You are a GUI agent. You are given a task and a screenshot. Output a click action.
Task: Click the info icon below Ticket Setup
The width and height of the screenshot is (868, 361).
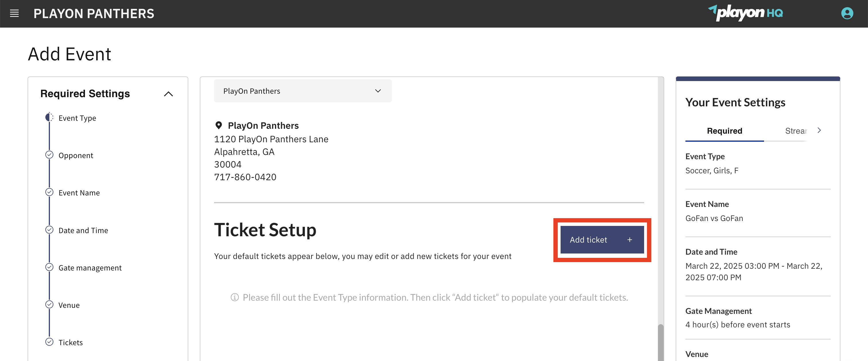235,297
